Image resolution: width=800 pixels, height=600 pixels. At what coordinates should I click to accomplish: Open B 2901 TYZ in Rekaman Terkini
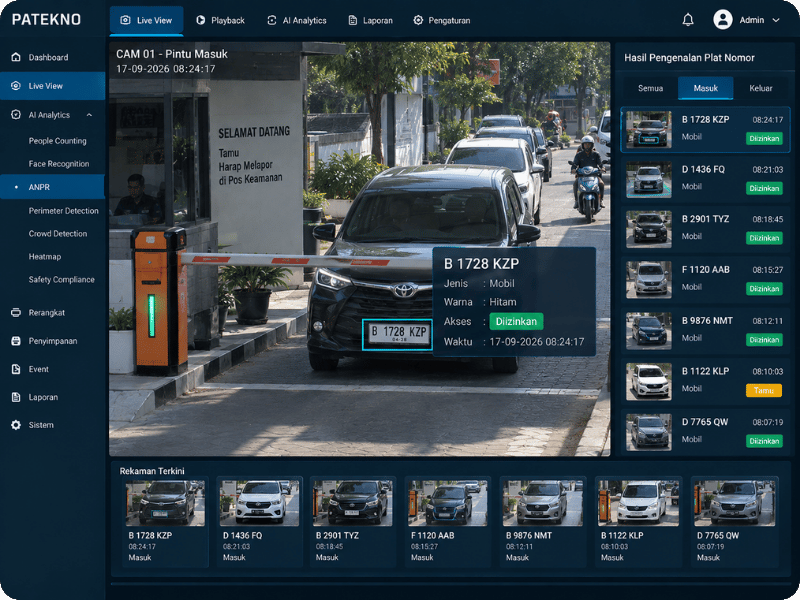click(353, 522)
